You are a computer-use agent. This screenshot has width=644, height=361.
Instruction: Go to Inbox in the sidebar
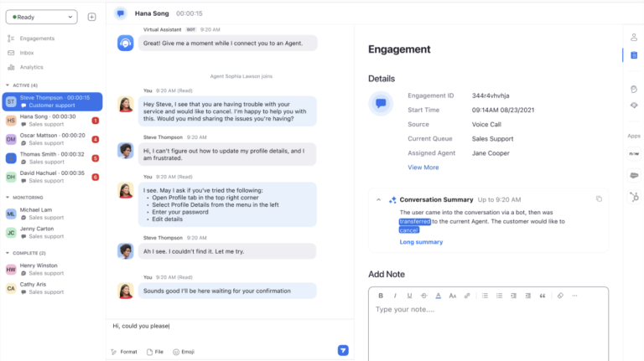[x=27, y=53]
